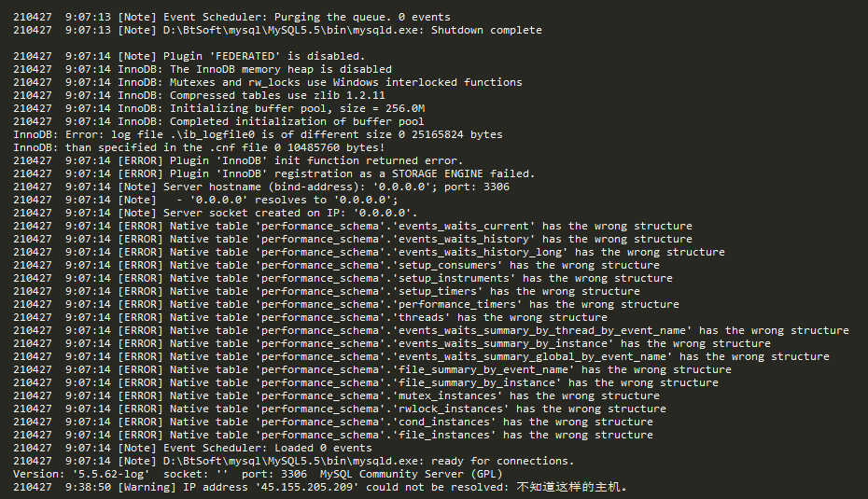
Task: Click the 'threads' wrong structure error line
Action: (x=311, y=317)
